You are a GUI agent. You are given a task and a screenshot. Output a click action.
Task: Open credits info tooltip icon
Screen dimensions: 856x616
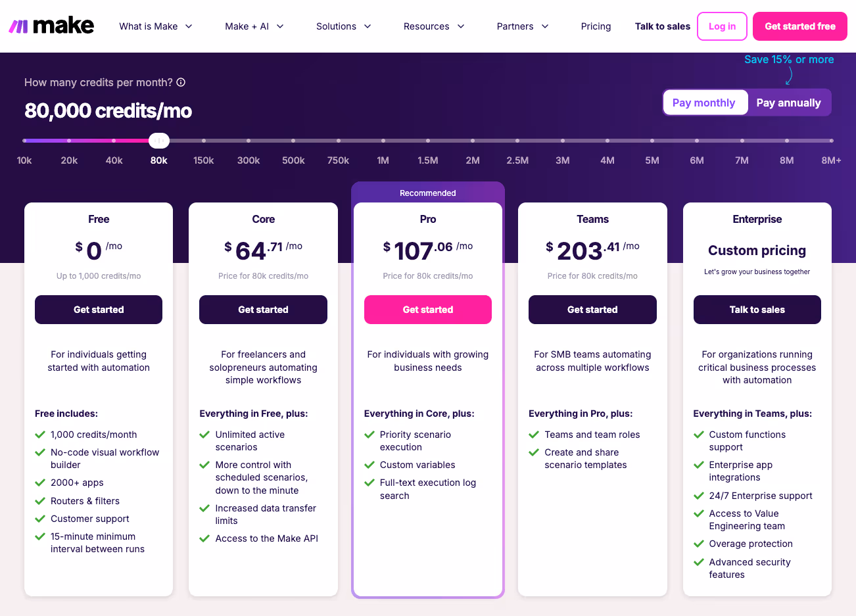point(181,82)
